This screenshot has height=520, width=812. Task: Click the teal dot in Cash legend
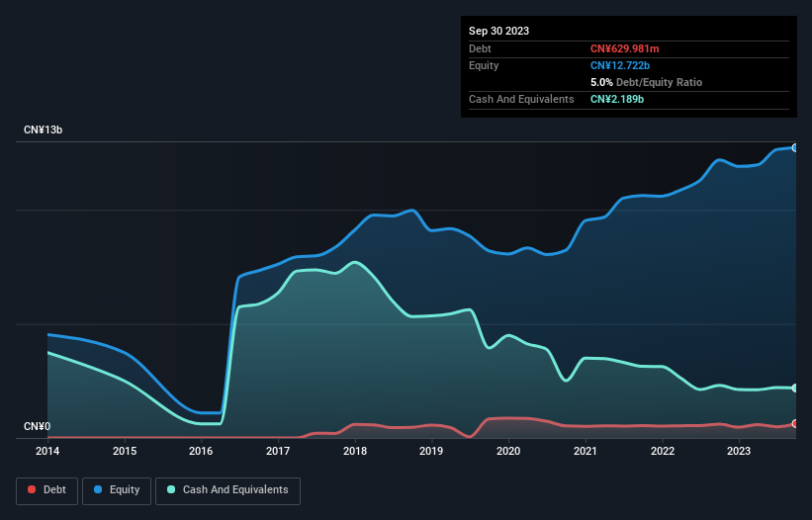[x=171, y=489]
